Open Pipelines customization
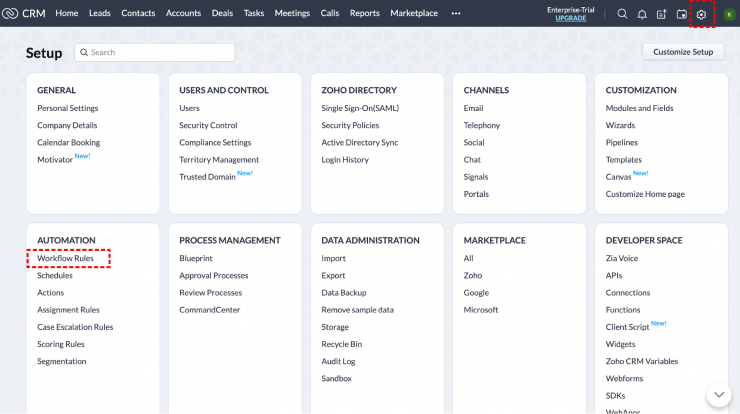This screenshot has width=740, height=414. (x=622, y=143)
